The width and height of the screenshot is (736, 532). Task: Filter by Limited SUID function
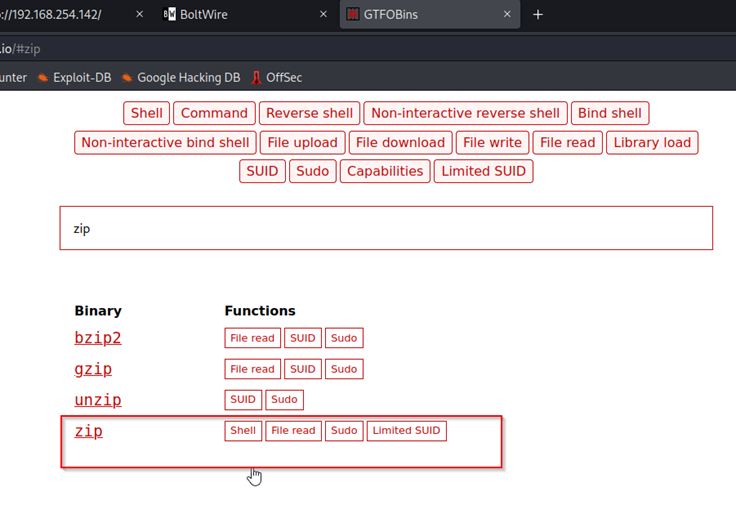point(483,171)
